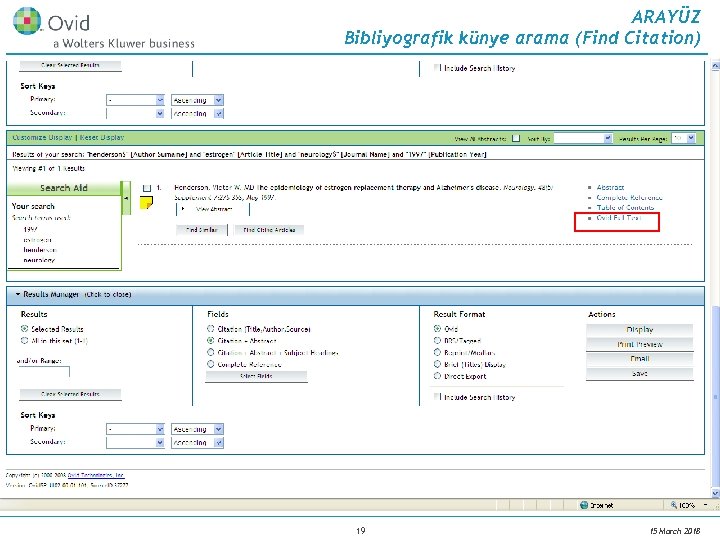Open the Results Per Page dropdown
Screen dimensions: 720x540
(x=684, y=138)
